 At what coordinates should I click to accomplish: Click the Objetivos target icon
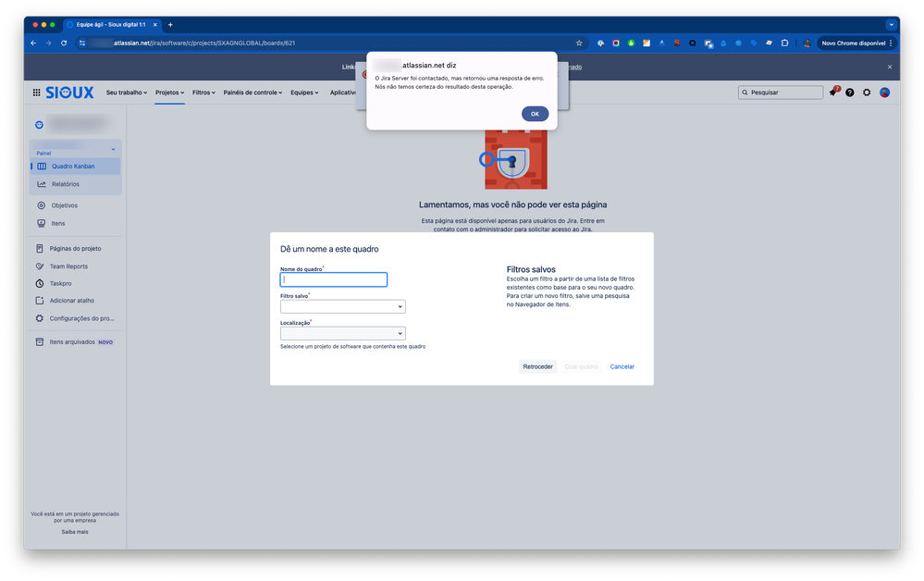(42, 205)
